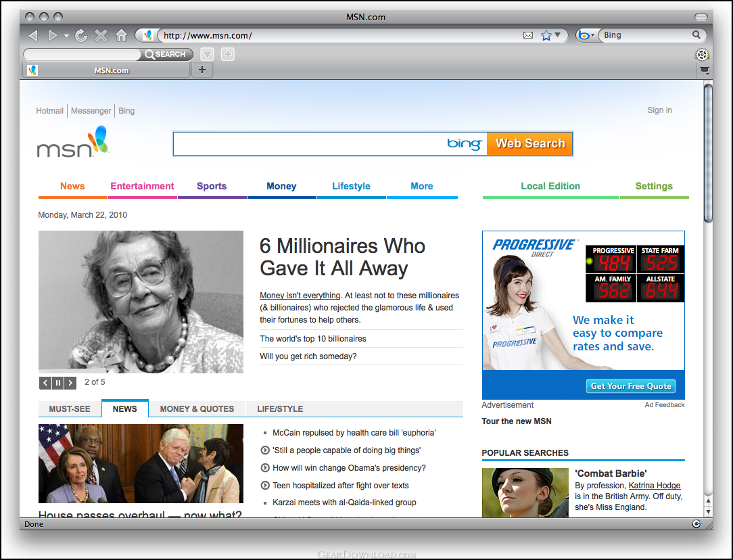The height and width of the screenshot is (560, 733).
Task: Open the More navigation menu
Action: click(x=422, y=186)
